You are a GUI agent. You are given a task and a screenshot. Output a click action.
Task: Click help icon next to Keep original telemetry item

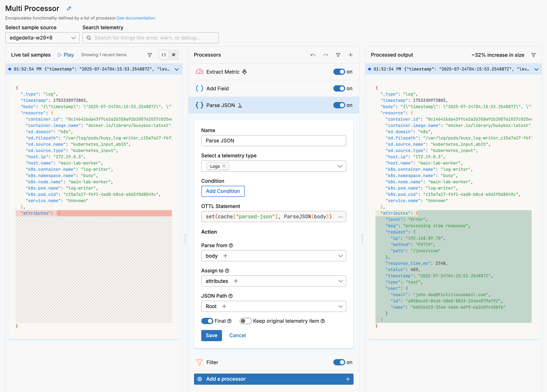pos(323,321)
